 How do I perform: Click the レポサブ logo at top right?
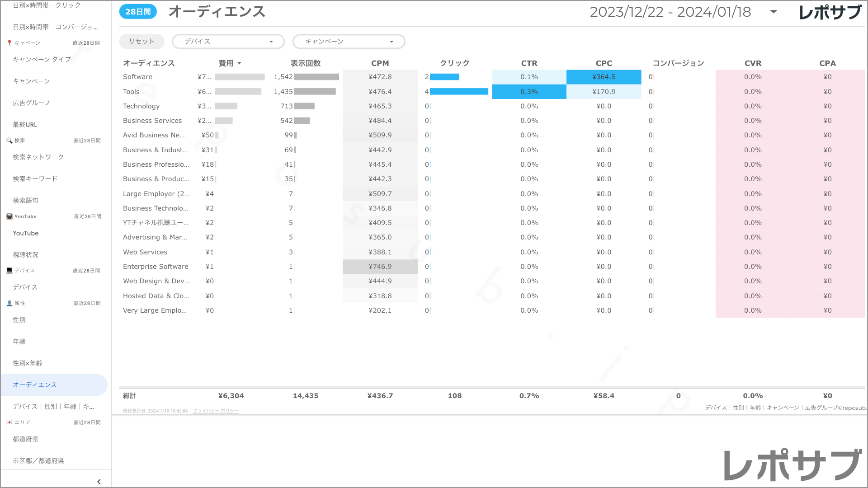830,12
